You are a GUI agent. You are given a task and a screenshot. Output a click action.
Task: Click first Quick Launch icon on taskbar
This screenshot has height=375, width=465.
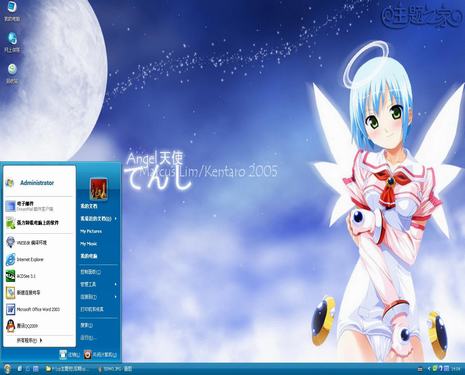pos(20,369)
